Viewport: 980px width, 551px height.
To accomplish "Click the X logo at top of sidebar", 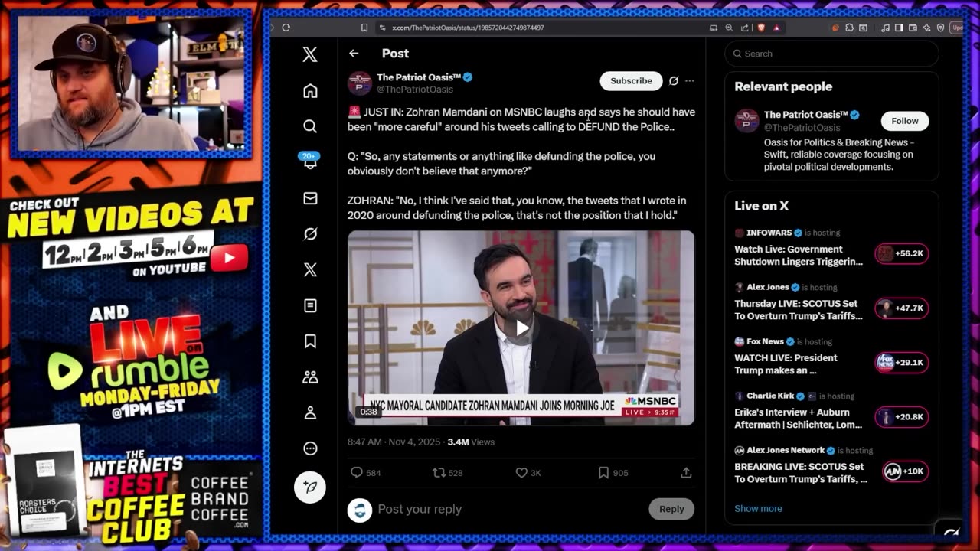I will point(310,54).
